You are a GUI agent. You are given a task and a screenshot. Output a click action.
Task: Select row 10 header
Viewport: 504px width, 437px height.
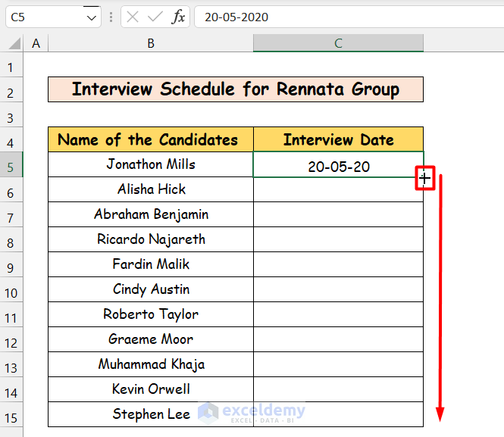[x=11, y=290]
